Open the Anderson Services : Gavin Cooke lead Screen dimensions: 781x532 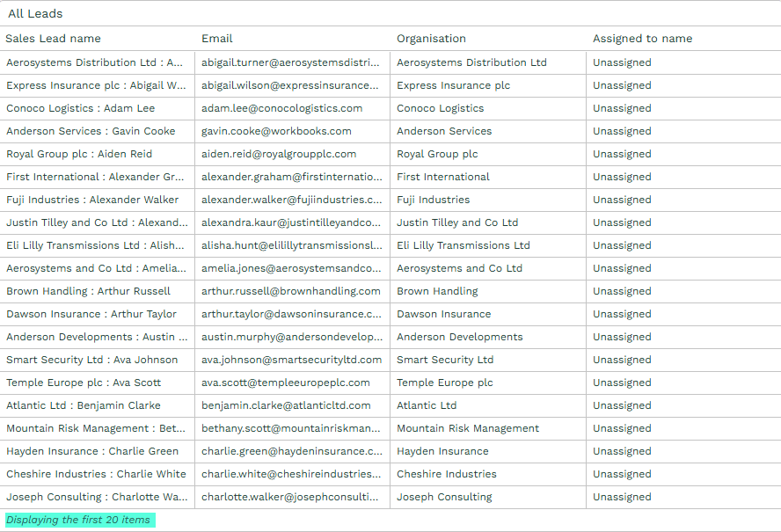click(x=91, y=131)
